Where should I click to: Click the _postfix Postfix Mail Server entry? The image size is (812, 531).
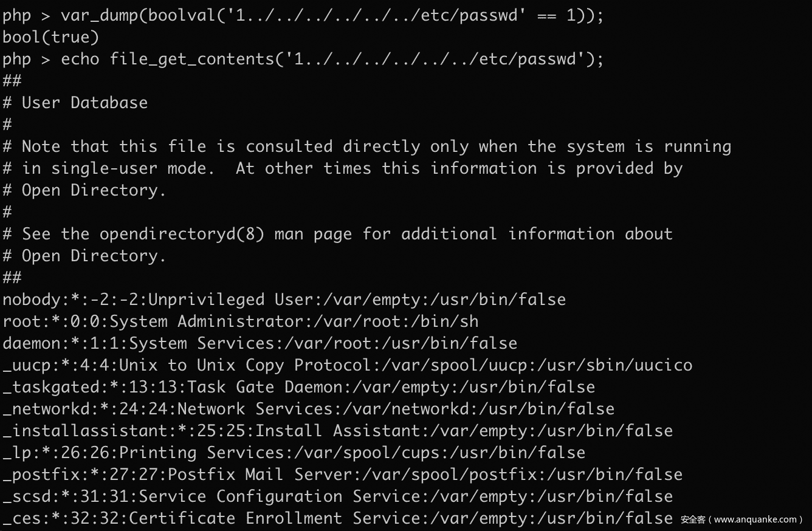pyautogui.click(x=342, y=474)
